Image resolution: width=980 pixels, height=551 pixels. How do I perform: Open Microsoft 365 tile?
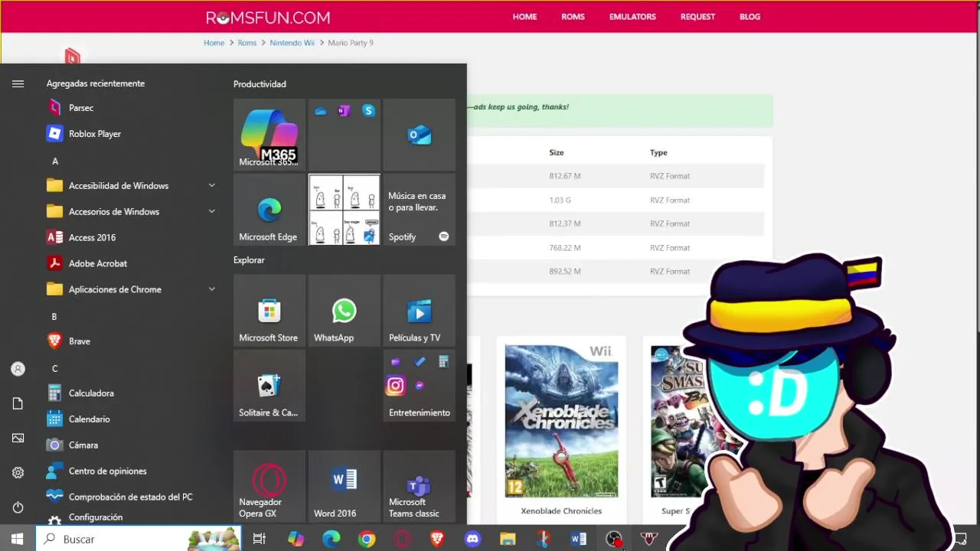tap(269, 135)
